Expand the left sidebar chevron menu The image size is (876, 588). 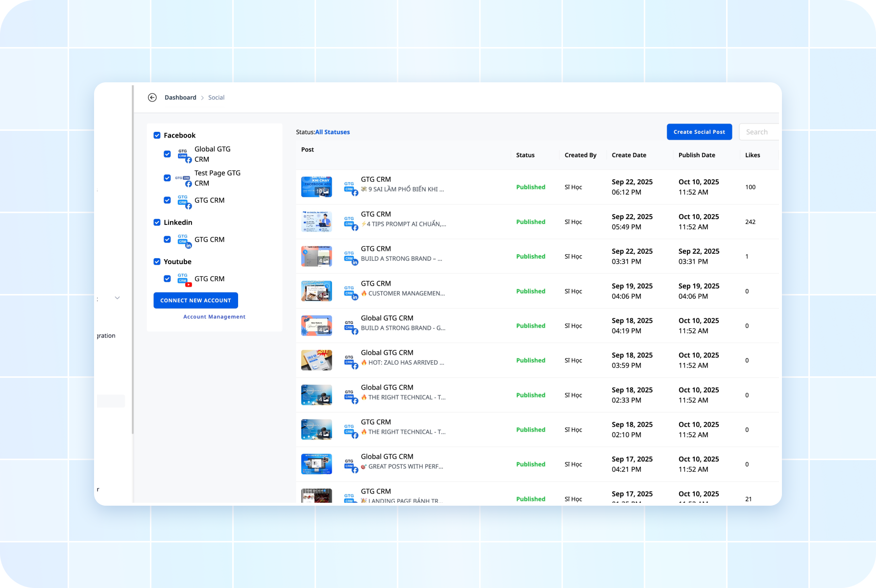click(117, 298)
